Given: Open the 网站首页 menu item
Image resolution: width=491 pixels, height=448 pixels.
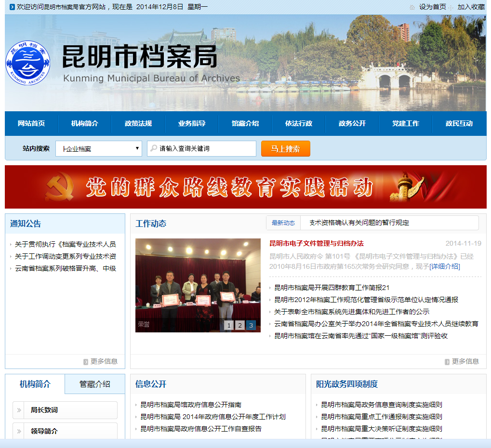Looking at the screenshot, I should tap(30, 124).
